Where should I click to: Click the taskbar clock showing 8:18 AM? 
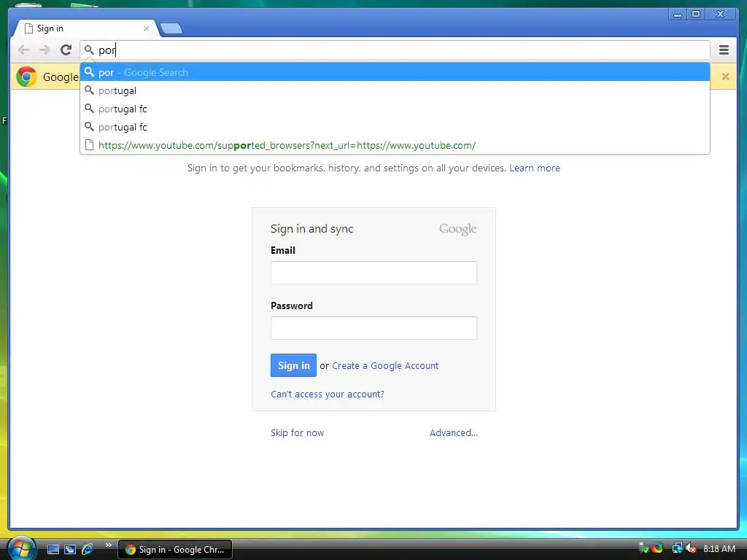pyautogui.click(x=719, y=548)
